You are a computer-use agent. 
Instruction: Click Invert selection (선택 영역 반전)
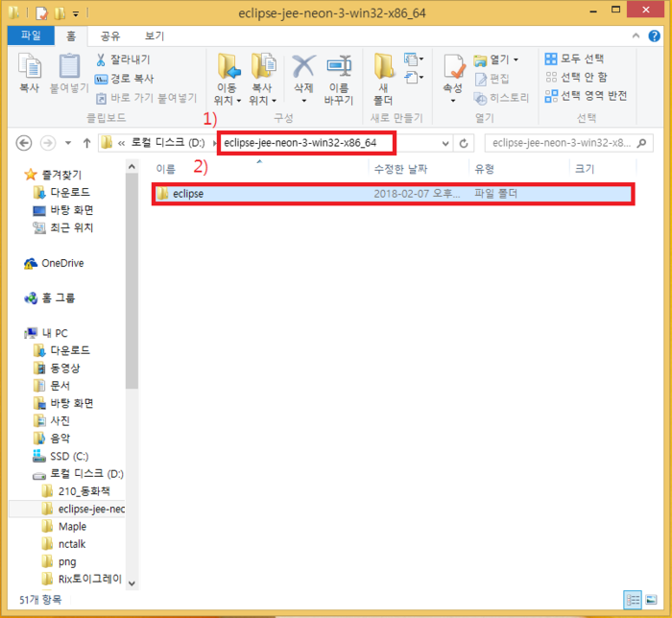click(586, 96)
